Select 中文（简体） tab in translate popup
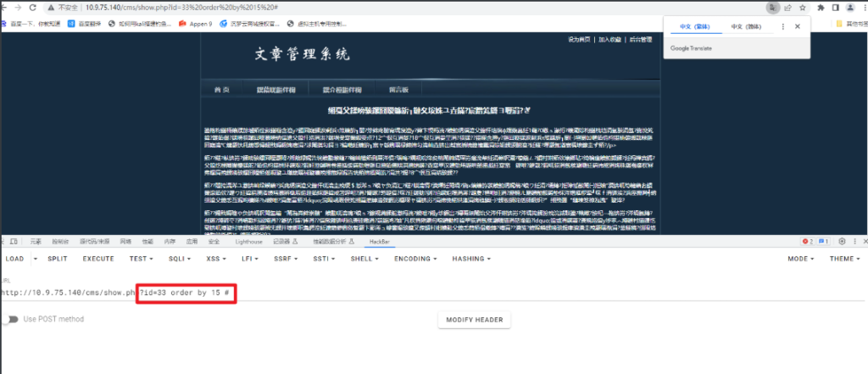The image size is (868, 374). pyautogui.click(x=746, y=26)
